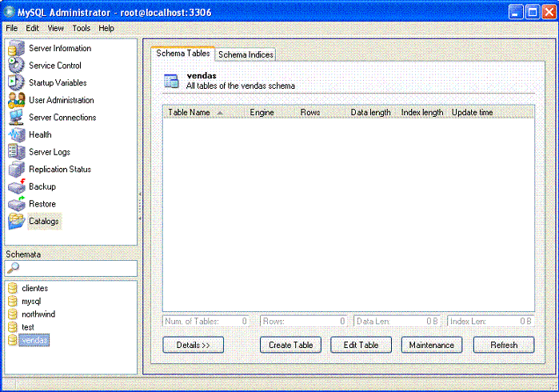This screenshot has height=392, width=559.
Task: Sort by the Data length column
Action: pyautogui.click(x=371, y=112)
